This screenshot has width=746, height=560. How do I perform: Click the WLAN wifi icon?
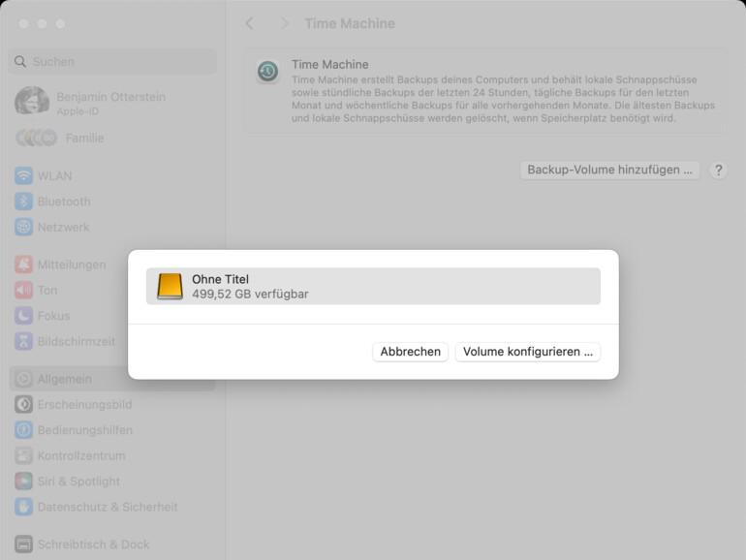(23, 175)
